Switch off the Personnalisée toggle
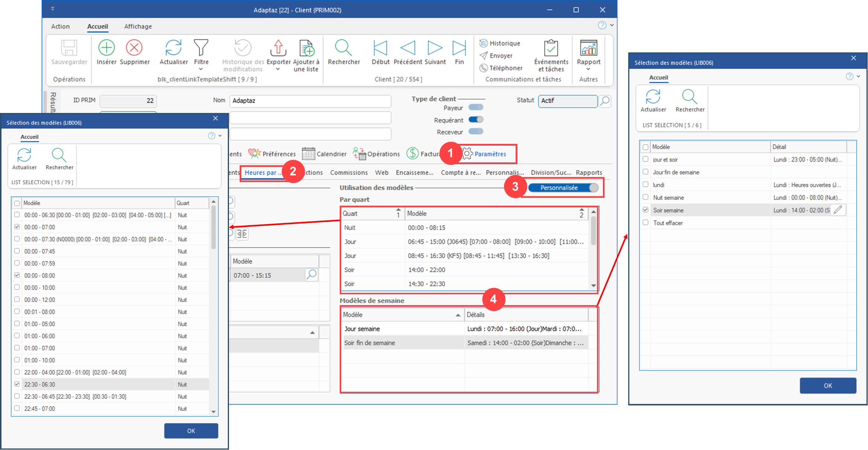This screenshot has width=868, height=450. [x=563, y=188]
